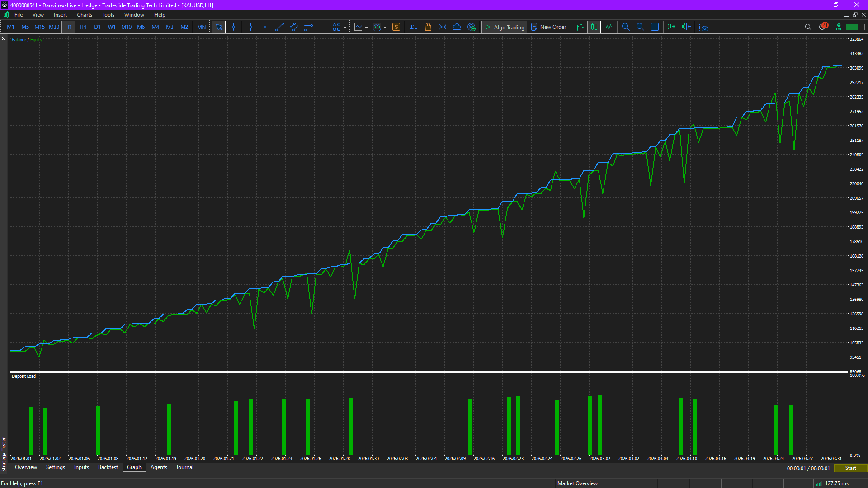Open the Charts menu
This screenshot has width=868, height=488.
[x=84, y=15]
